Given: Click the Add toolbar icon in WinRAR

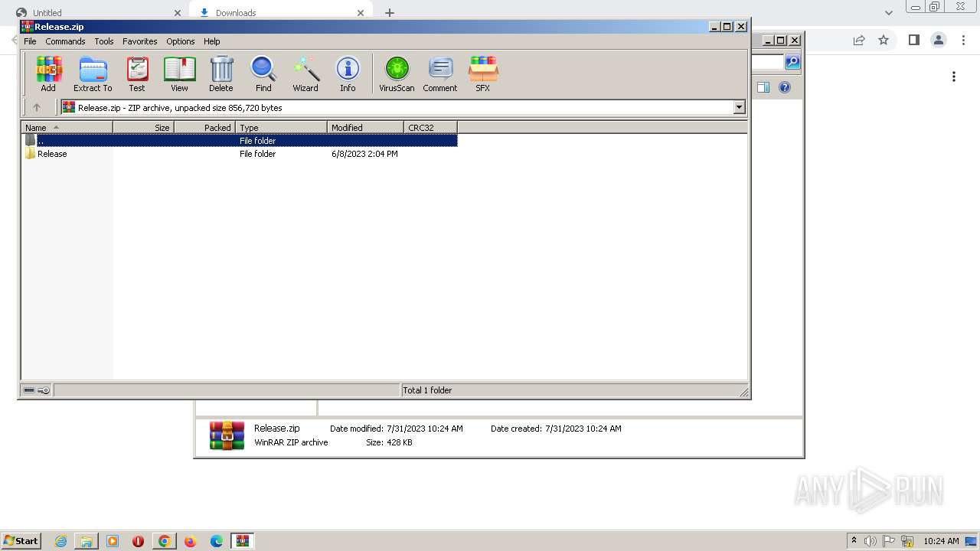Looking at the screenshot, I should pos(48,74).
